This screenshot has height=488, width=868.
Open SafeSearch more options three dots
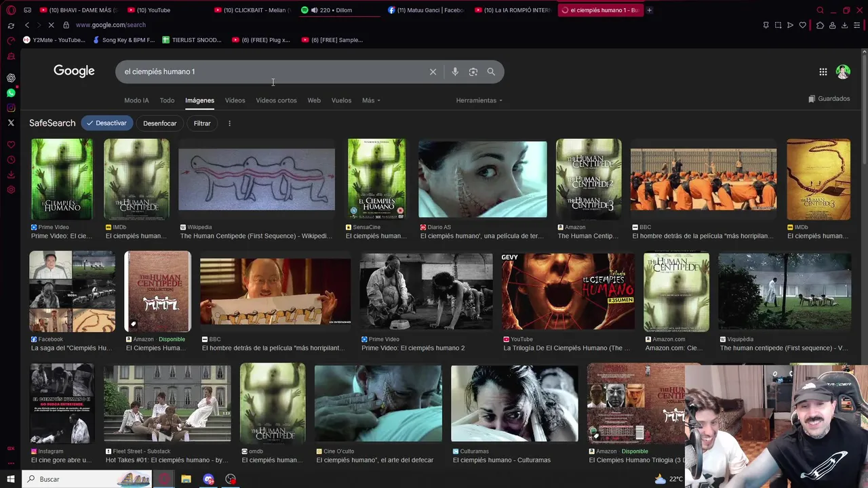[229, 123]
